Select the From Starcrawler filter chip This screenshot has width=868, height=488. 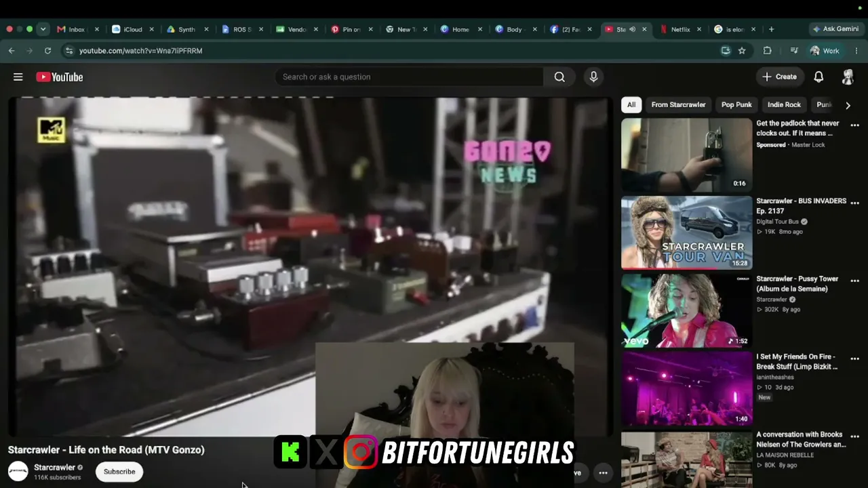coord(678,105)
